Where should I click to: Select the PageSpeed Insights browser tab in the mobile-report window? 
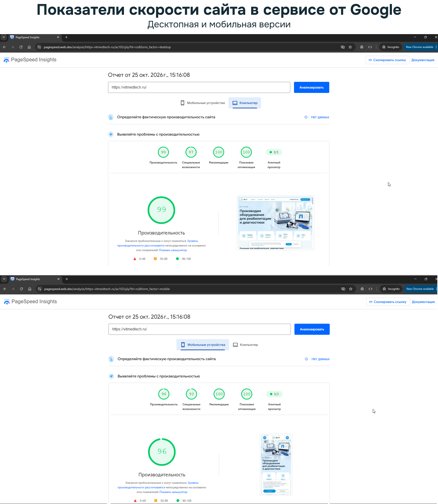coord(35,279)
